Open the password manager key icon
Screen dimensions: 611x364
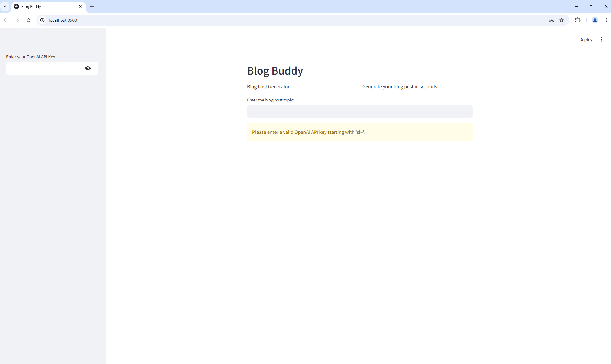551,20
